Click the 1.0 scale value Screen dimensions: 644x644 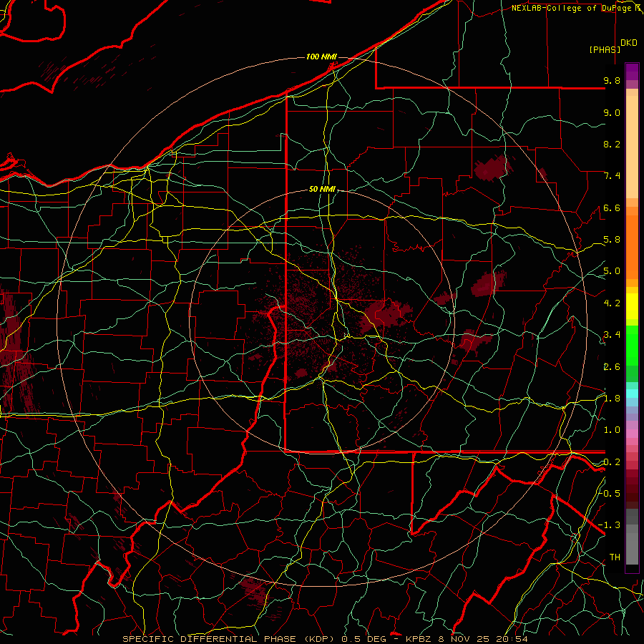click(x=612, y=430)
